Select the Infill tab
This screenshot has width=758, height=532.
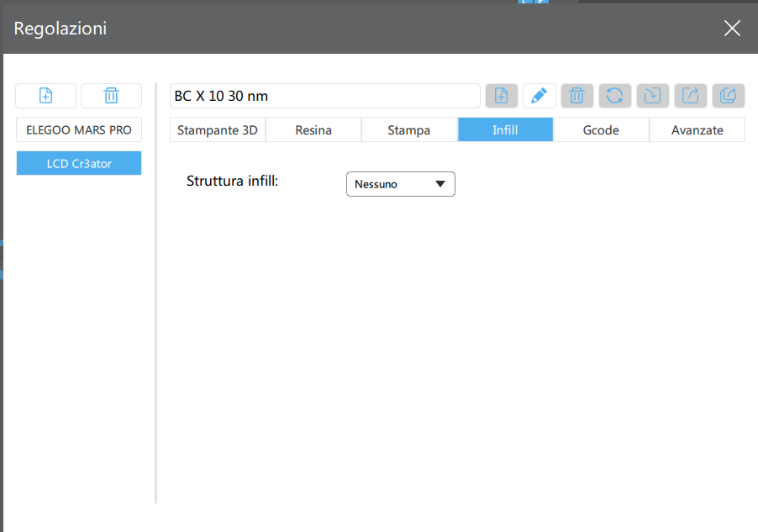pos(505,129)
